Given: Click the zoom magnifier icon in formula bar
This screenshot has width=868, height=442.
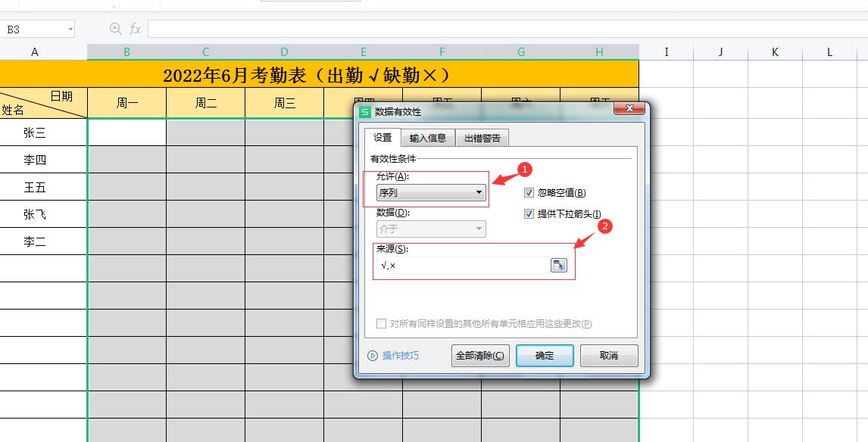Looking at the screenshot, I should point(115,29).
